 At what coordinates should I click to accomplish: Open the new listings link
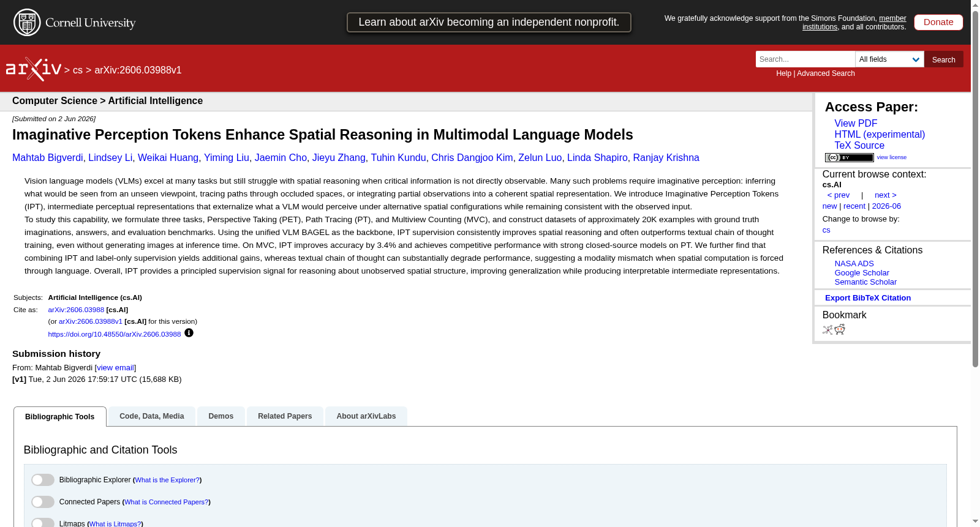pyautogui.click(x=829, y=206)
